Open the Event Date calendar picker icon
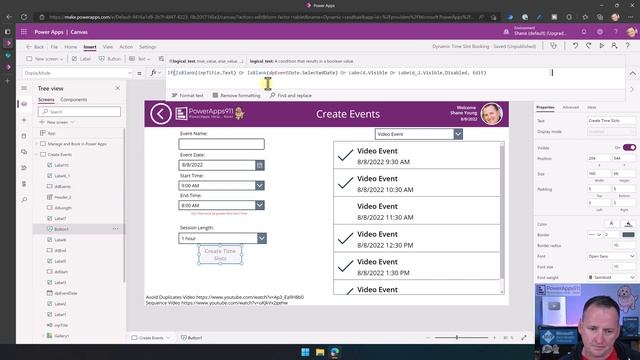This screenshot has width=640, height=360. point(260,165)
